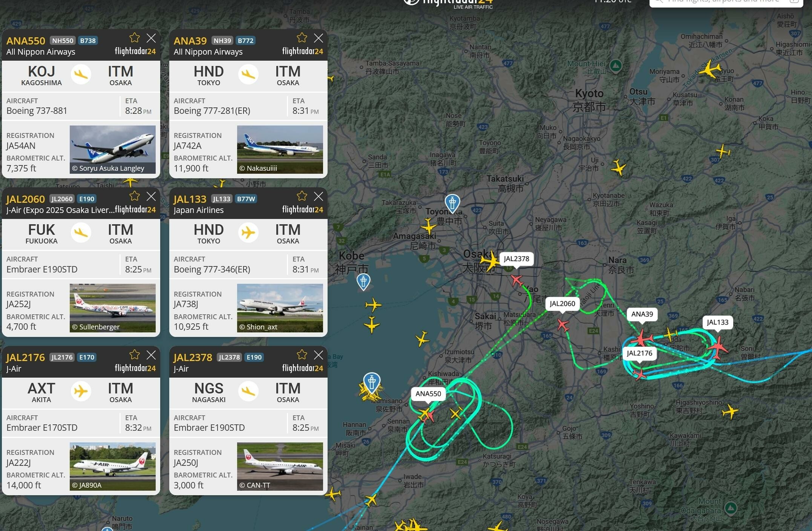
Task: Click the B77W aircraft type badge
Action: point(246,199)
